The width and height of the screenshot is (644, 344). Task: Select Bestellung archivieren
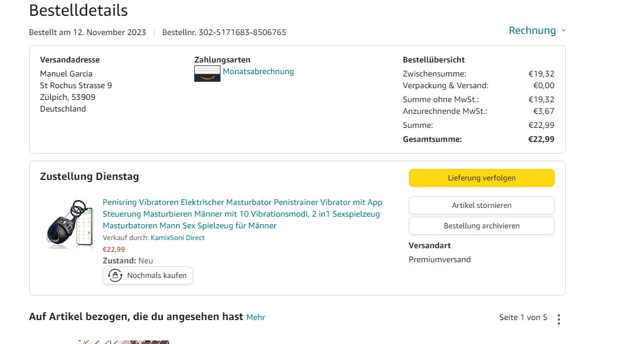pos(481,225)
